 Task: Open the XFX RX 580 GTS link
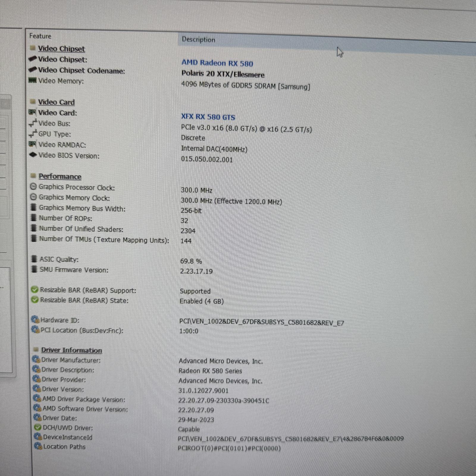coord(208,117)
